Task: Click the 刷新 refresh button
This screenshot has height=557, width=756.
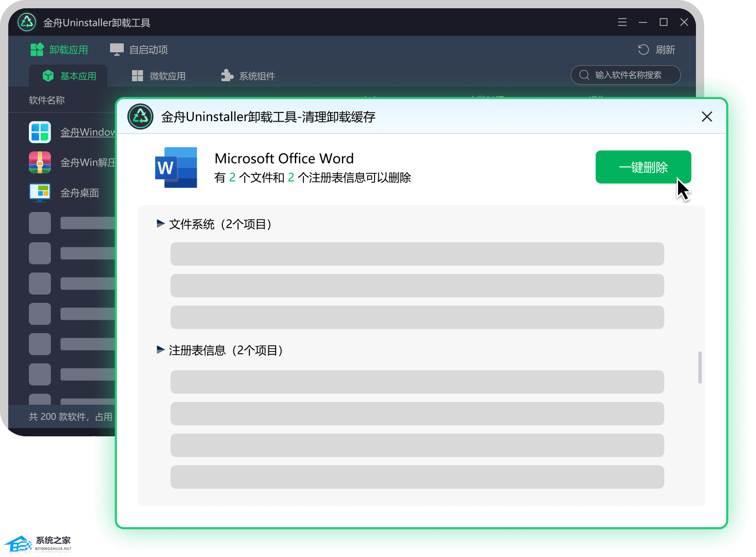Action: pyautogui.click(x=656, y=50)
